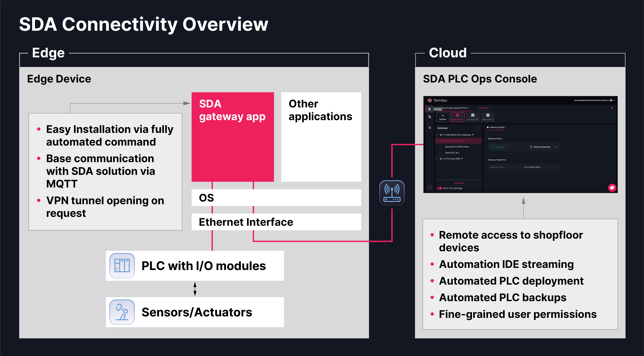The height and width of the screenshot is (356, 644).
Task: Select the Beckhoff_3rd device
Action: coord(452,153)
